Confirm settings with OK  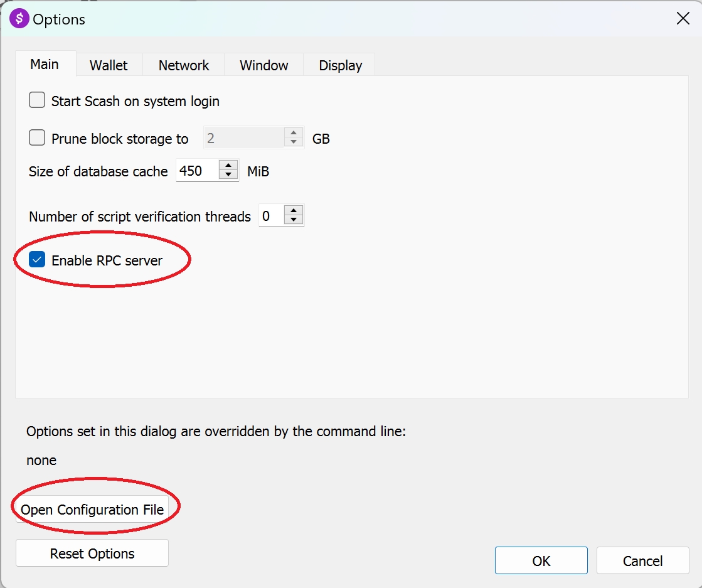click(541, 560)
